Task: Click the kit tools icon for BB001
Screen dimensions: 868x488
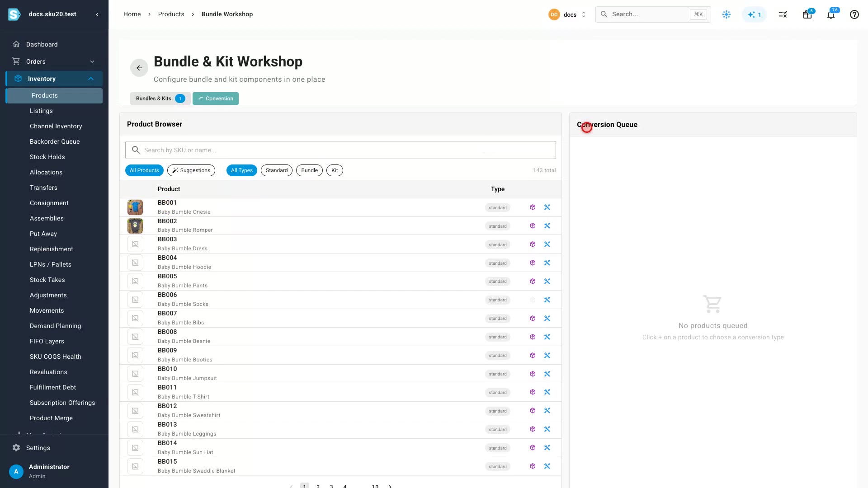Action: 547,207
